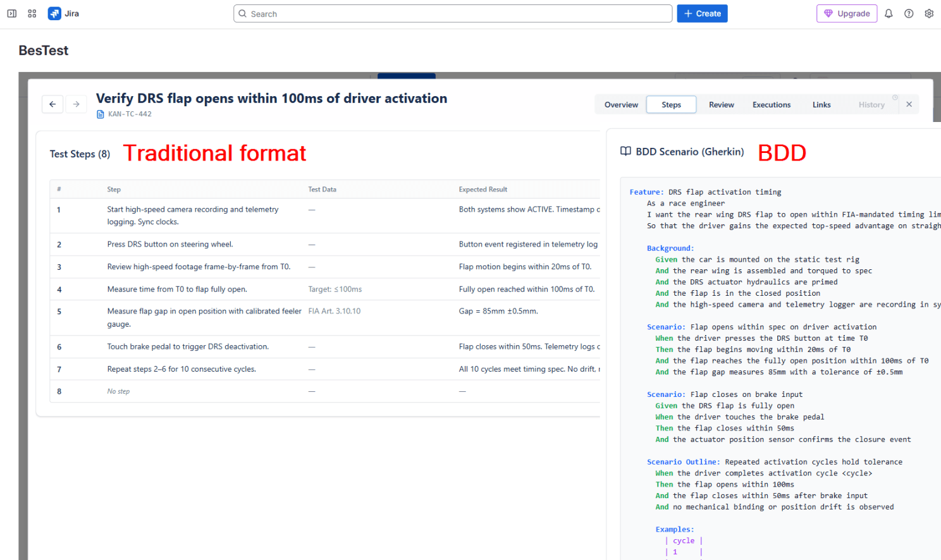
Task: Select 'Press DRS button on steering wheel' step
Action: [x=170, y=245]
